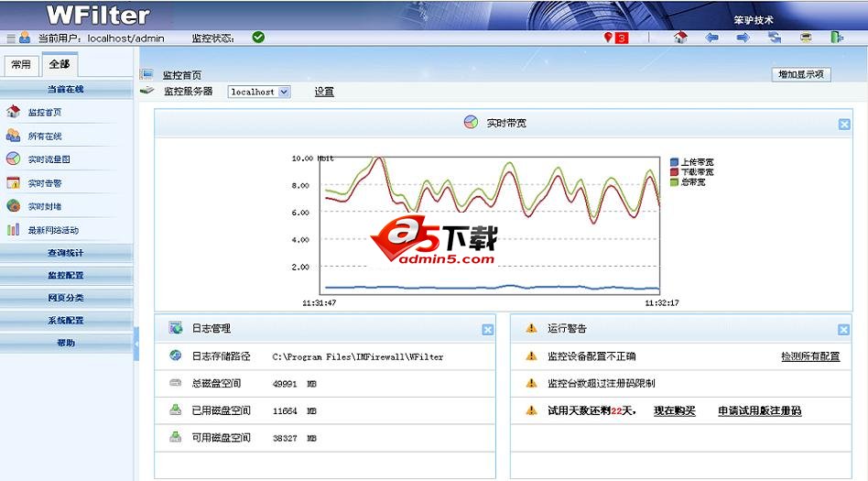868x481 pixels.
Task: Click the red 下载带宽 legend swatch
Action: [x=674, y=172]
